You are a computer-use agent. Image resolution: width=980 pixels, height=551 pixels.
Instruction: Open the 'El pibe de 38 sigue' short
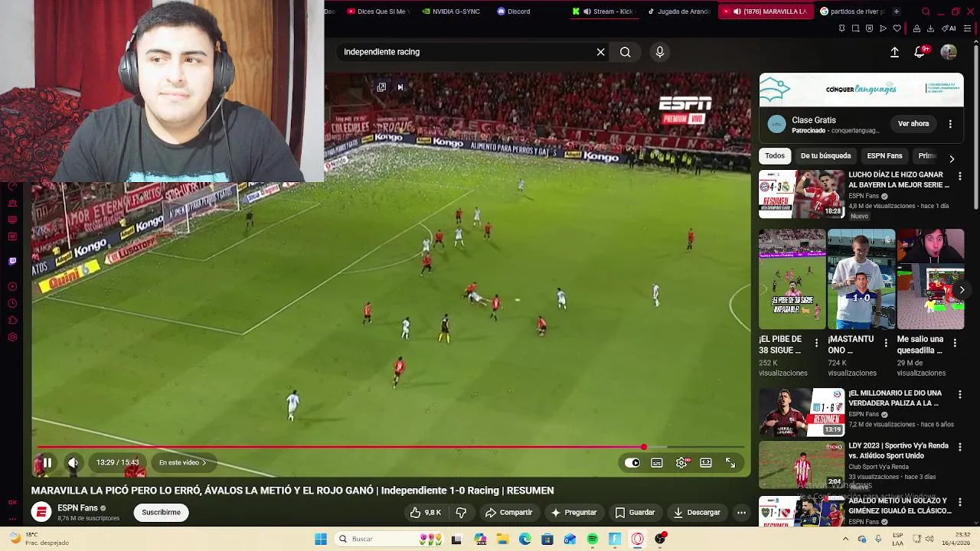(792, 279)
